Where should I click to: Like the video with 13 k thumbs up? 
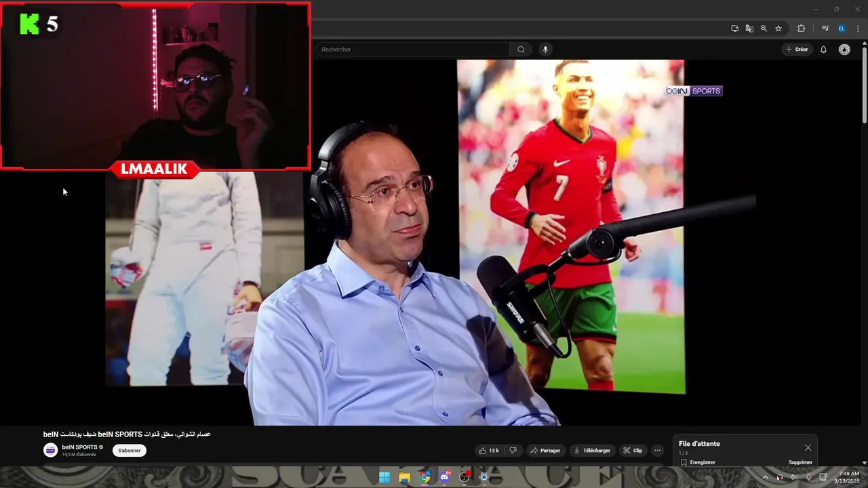pyautogui.click(x=489, y=451)
